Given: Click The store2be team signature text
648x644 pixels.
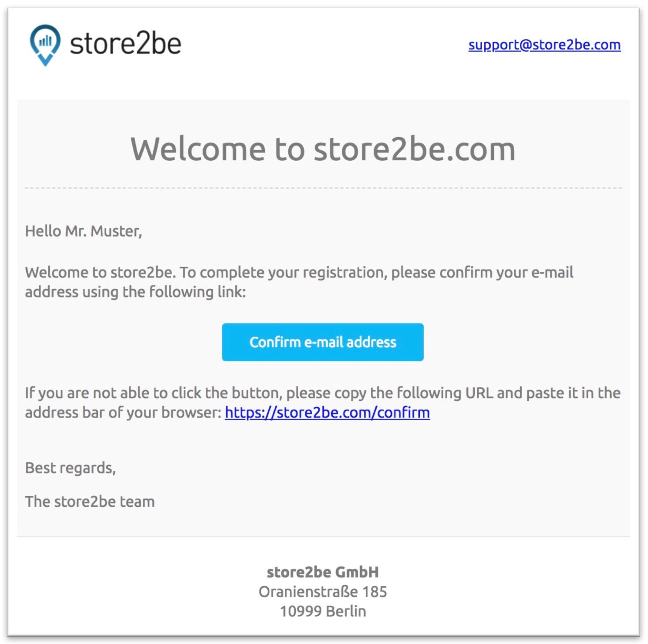Looking at the screenshot, I should 90,502.
